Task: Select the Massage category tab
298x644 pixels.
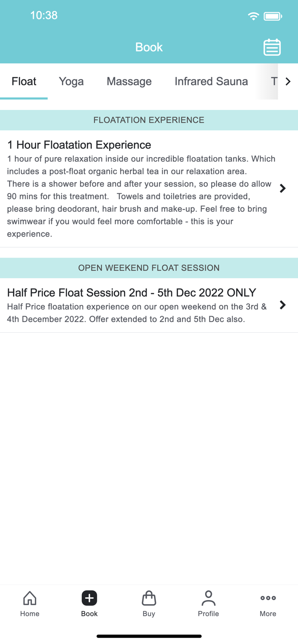Action: (129, 81)
